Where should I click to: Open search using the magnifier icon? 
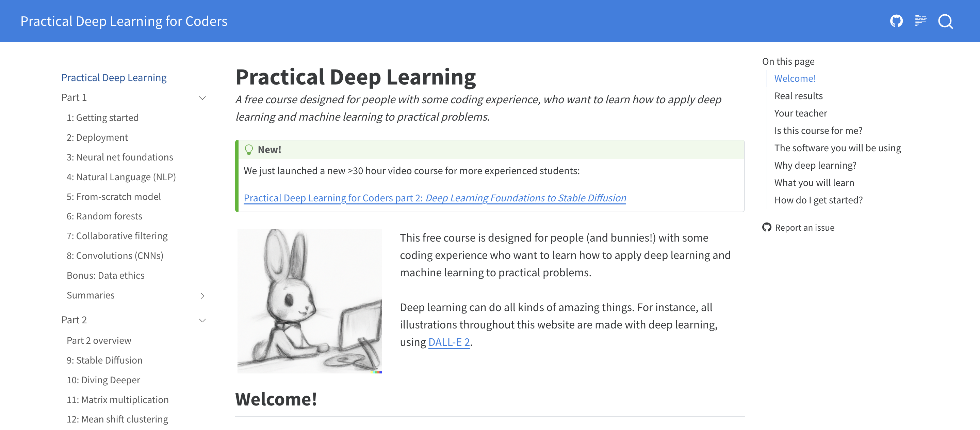[x=946, y=22]
